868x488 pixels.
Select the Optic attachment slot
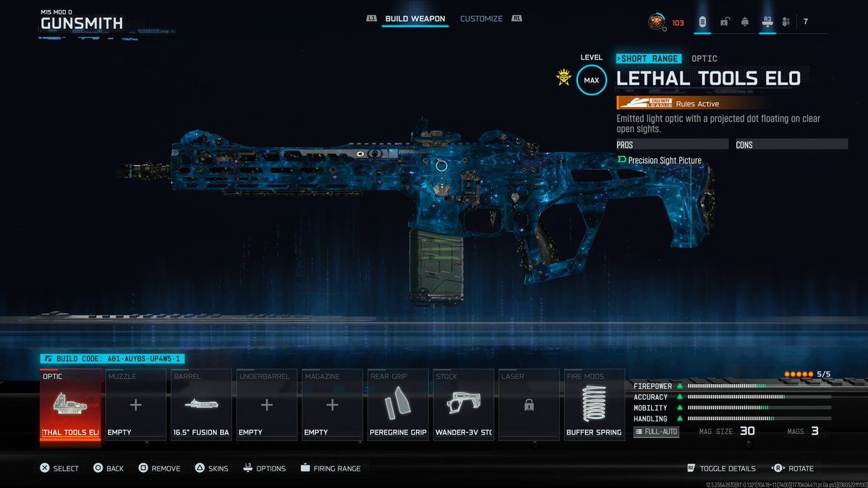(x=70, y=404)
